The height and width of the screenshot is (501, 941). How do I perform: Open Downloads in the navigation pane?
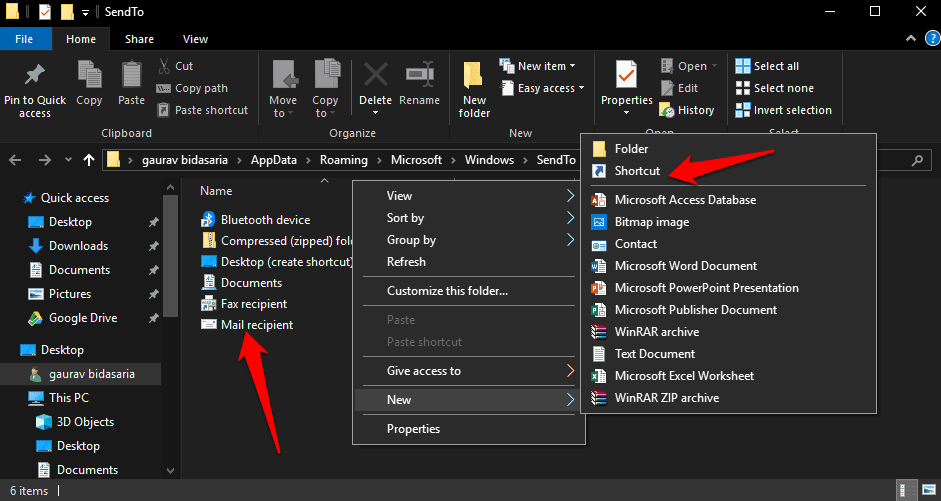tap(78, 246)
